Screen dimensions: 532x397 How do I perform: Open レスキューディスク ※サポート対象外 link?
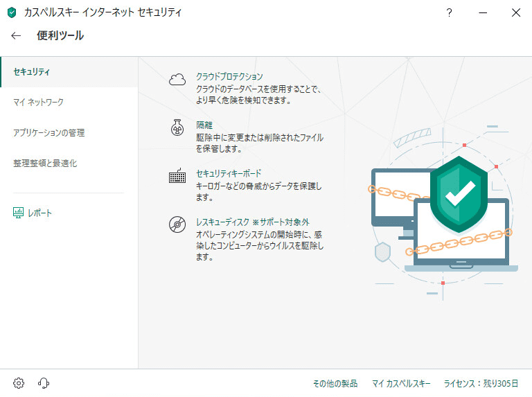pos(253,222)
